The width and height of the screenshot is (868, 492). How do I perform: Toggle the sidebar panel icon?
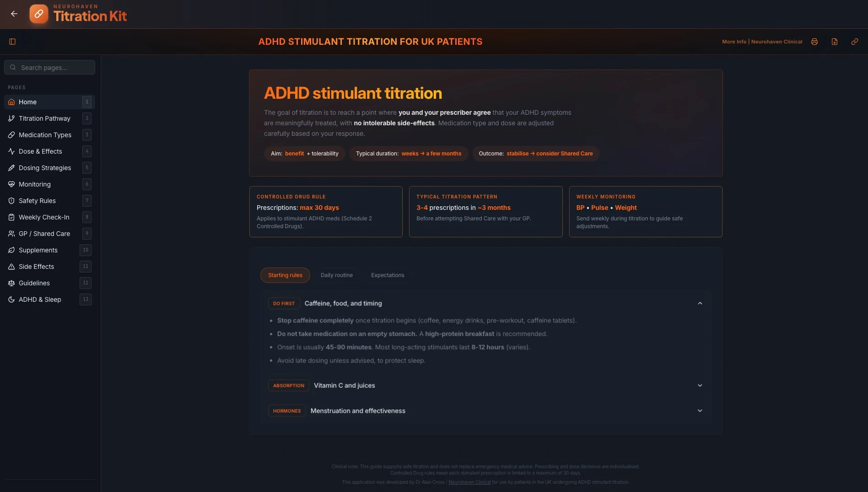[x=12, y=42]
